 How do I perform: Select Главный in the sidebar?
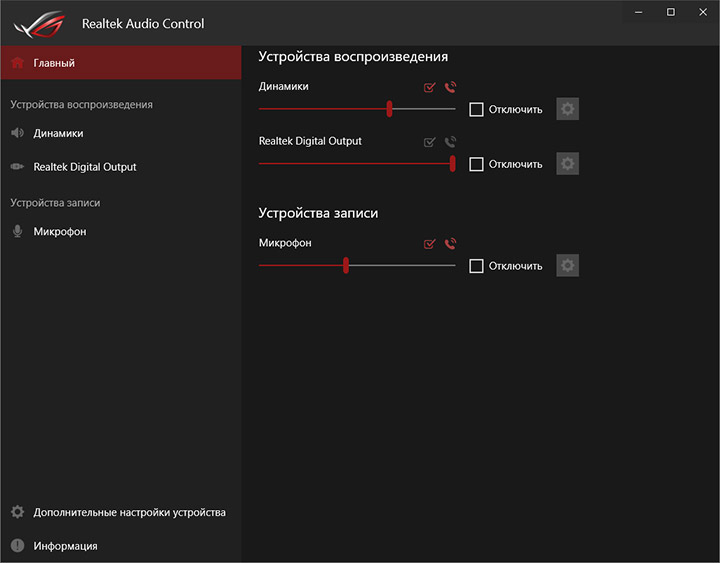pyautogui.click(x=54, y=63)
